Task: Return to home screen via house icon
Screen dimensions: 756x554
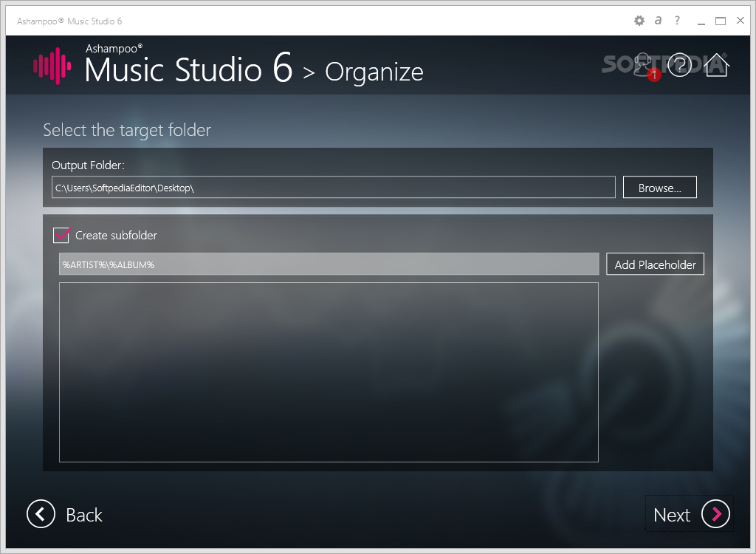Action: [x=716, y=65]
